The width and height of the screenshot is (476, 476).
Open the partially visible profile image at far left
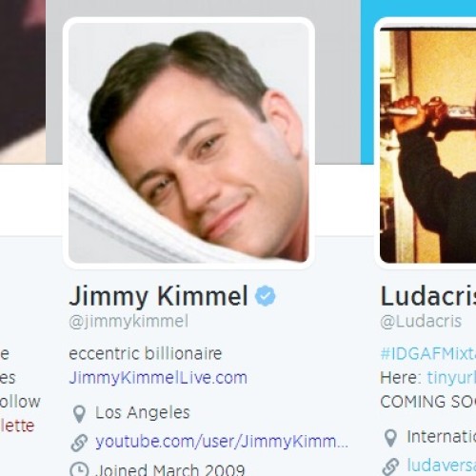click(23, 82)
